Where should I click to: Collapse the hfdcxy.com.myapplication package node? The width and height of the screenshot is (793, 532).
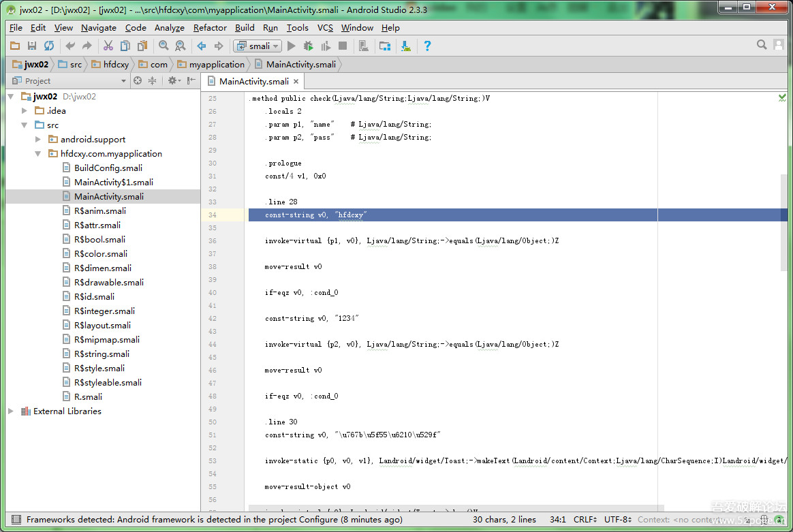tap(38, 154)
